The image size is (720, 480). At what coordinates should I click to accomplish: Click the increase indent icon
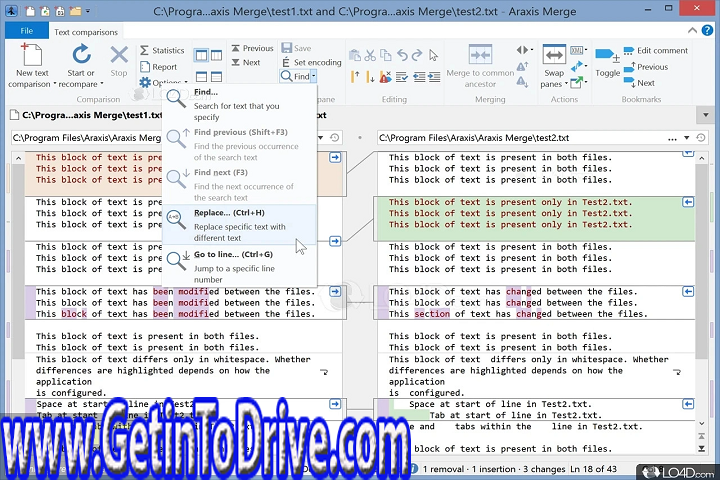434,77
